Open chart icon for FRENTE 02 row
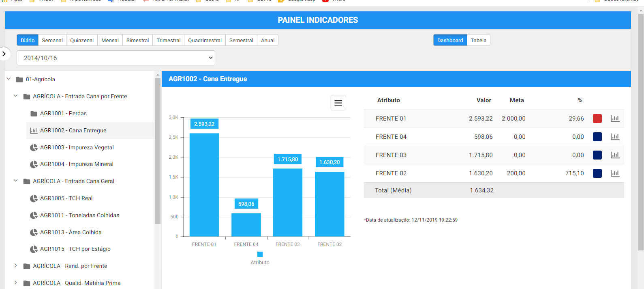The image size is (644, 289). pyautogui.click(x=615, y=173)
